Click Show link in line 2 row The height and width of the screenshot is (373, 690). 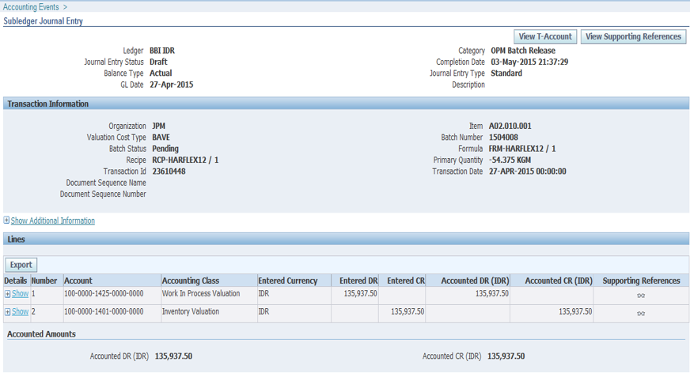(x=20, y=312)
